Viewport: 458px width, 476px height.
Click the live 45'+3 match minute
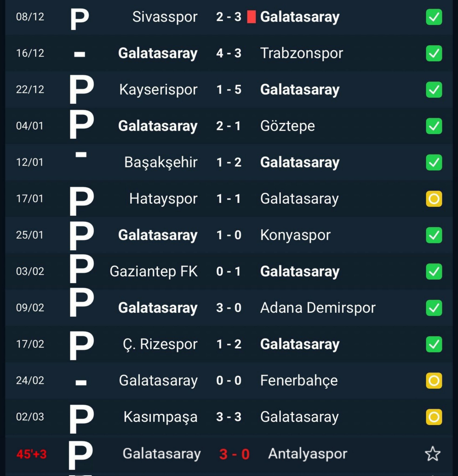pos(31,454)
